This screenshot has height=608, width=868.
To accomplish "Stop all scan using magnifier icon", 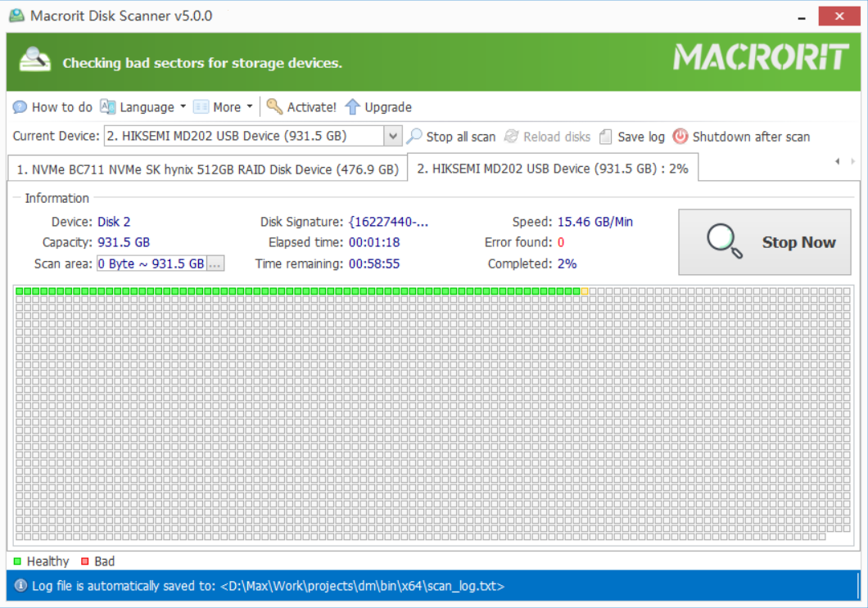I will click(x=416, y=137).
